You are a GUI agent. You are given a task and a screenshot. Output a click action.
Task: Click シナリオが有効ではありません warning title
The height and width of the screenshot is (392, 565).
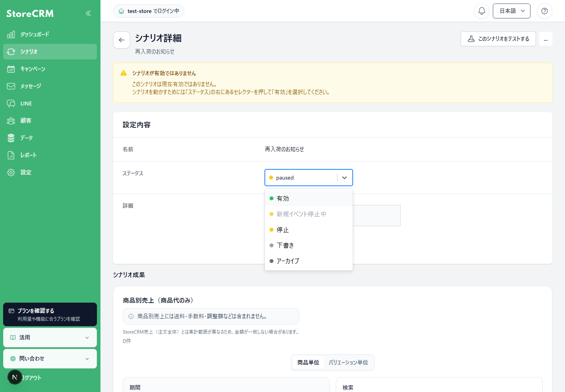[x=164, y=73]
